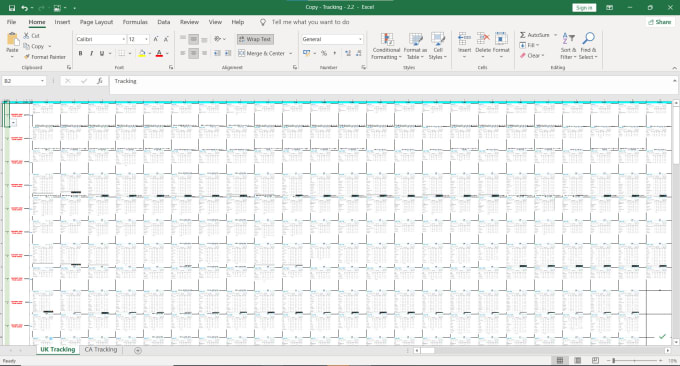The image size is (680, 366).
Task: Toggle Top Align
Action: 183,39
